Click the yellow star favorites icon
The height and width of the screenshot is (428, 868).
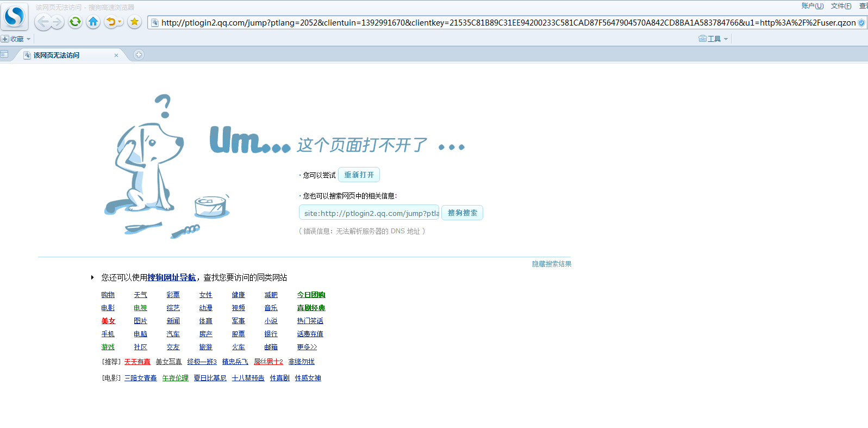[x=134, y=22]
